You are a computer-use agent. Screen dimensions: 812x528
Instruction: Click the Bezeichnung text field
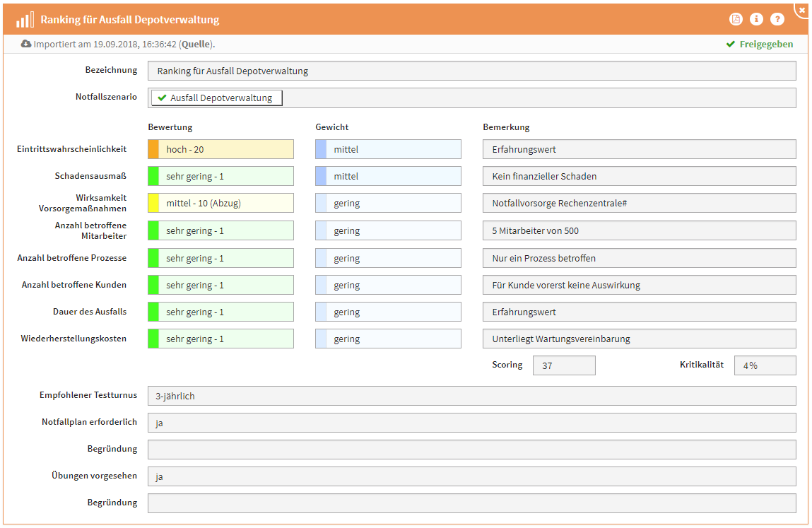tap(471, 71)
